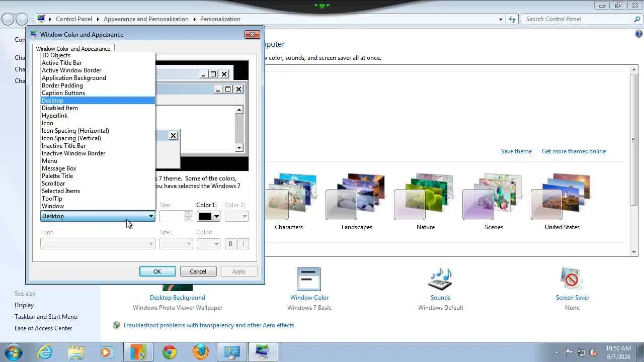Open Windows Explorer folder taskbar icon
The image size is (644, 362).
(x=76, y=352)
